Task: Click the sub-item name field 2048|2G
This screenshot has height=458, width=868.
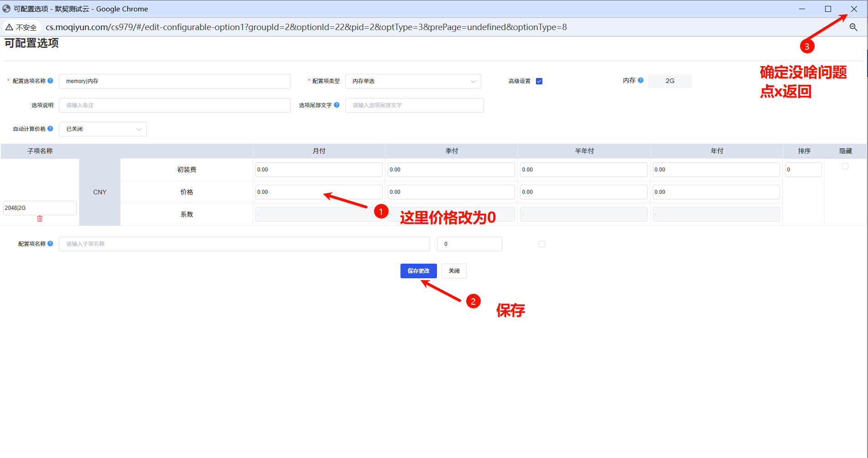Action: click(40, 208)
